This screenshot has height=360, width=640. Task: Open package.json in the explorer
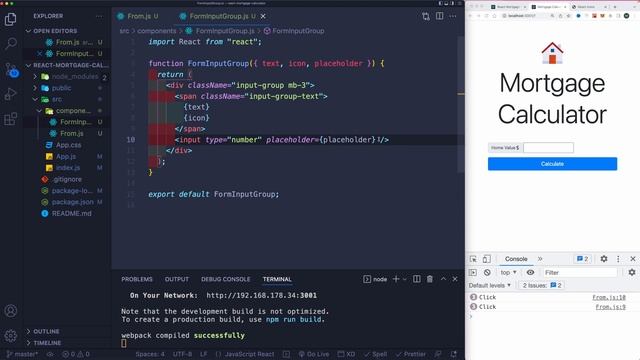pos(73,202)
